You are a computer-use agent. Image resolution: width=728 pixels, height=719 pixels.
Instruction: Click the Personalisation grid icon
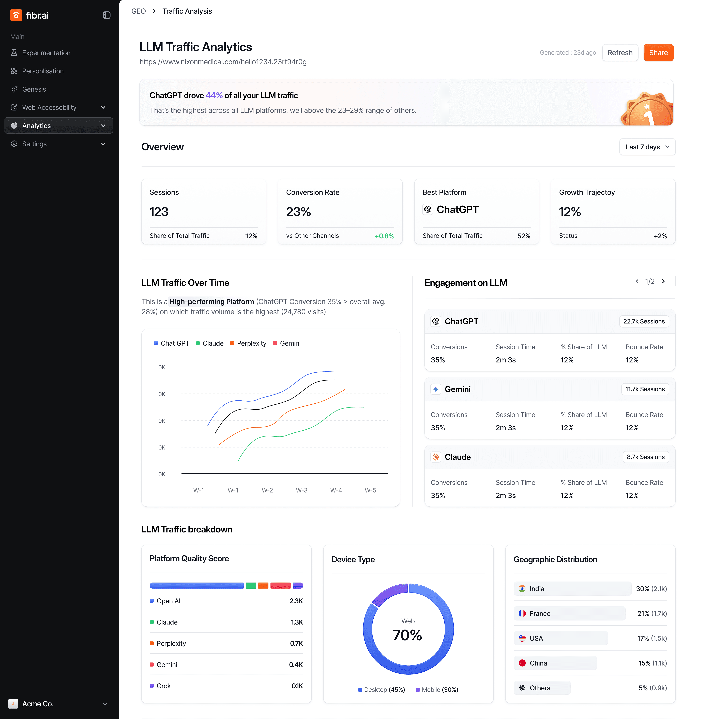[x=14, y=71]
